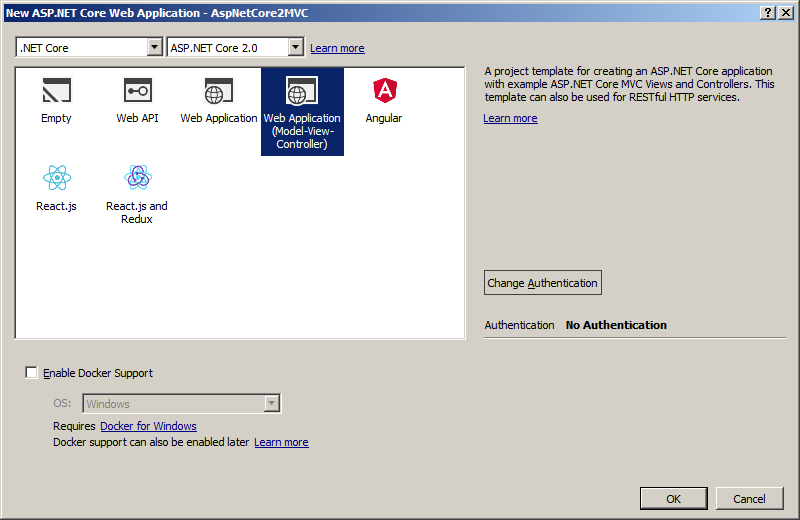Enable Docker Support checkbox
Viewport: 800px width, 520px height.
pyautogui.click(x=31, y=373)
